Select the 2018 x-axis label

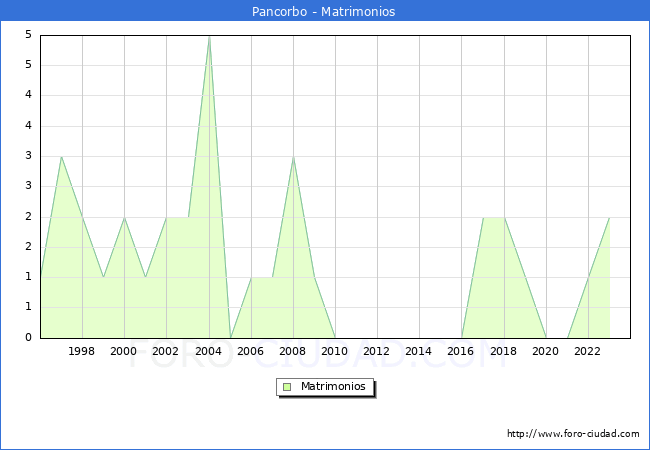504,351
